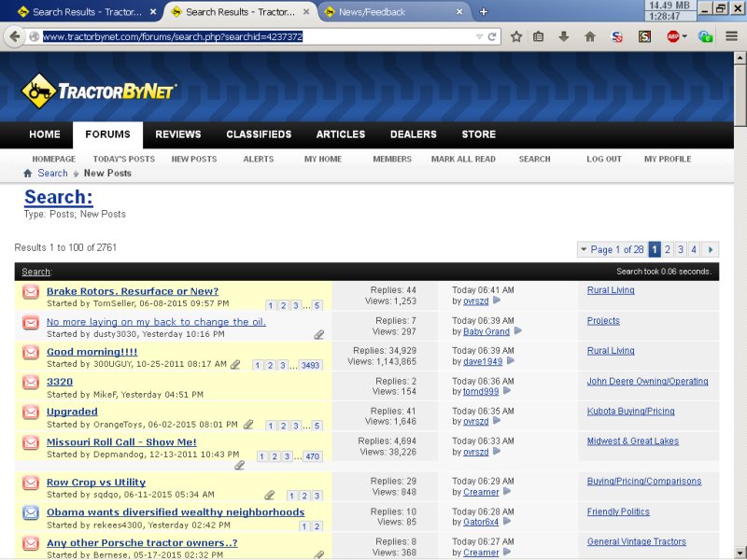This screenshot has width=747, height=560.
Task: Go to last post arrow beside dave1949
Action: pos(511,361)
